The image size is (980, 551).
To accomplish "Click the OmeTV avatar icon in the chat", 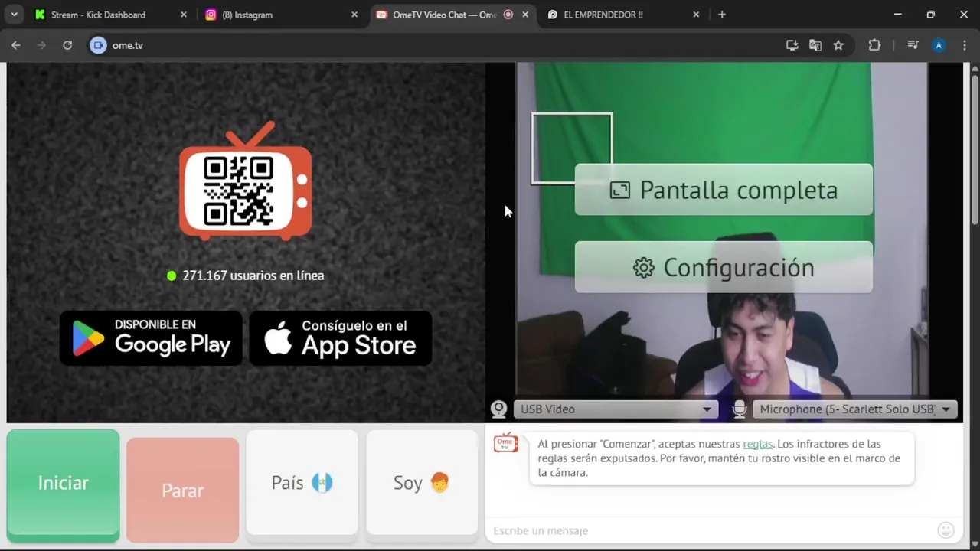I will (505, 443).
